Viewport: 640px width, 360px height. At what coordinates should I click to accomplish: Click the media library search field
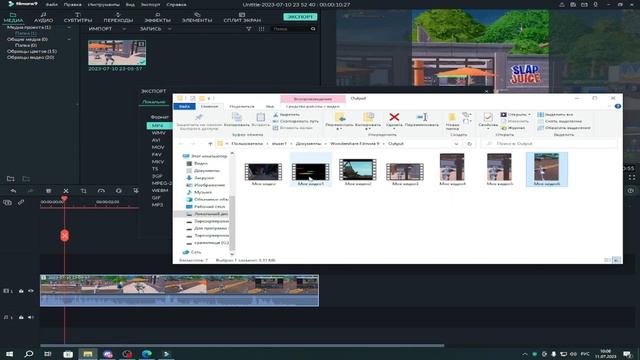tap(291, 29)
